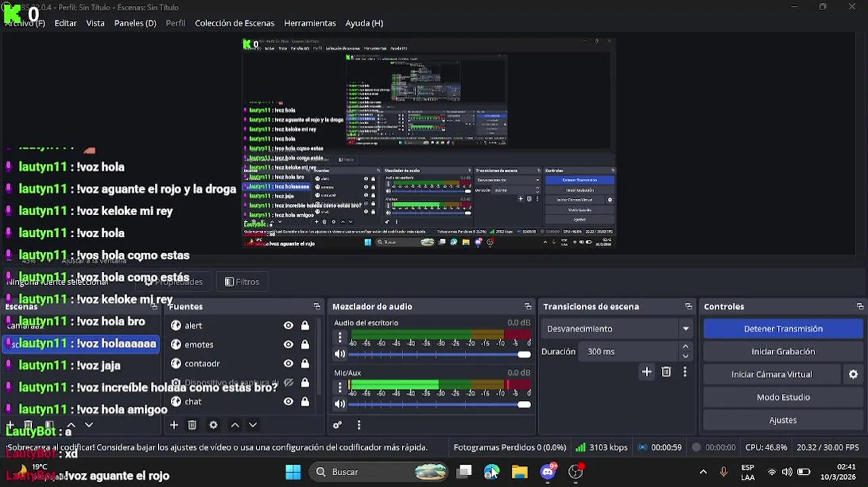
Task: Open File Explorer from the taskbar
Action: (519, 472)
